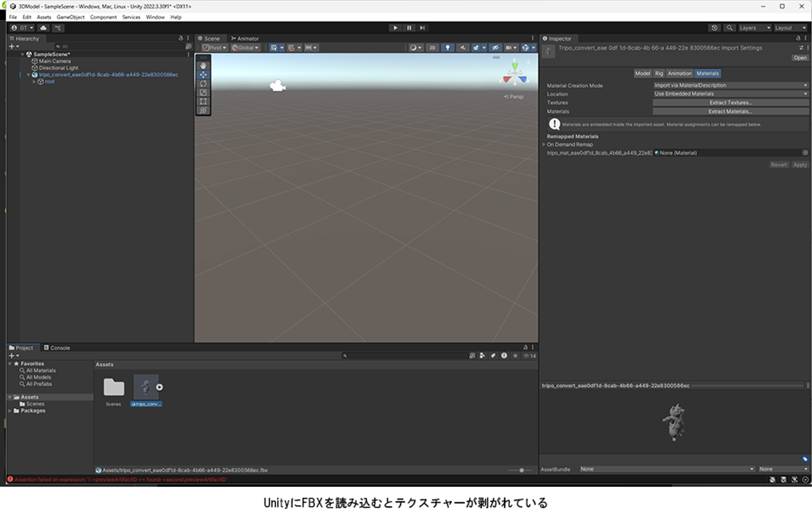Screen dimensions: 812x514
Task: Click the cloud services icon
Action: (x=43, y=28)
